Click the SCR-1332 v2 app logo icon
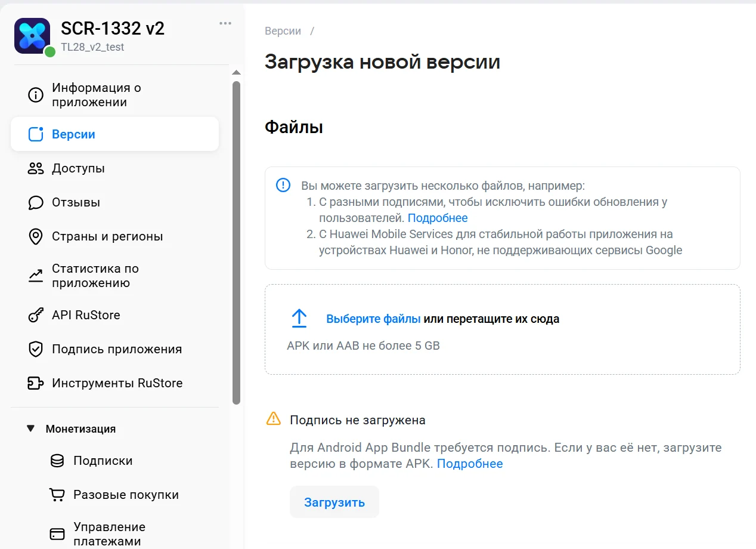This screenshot has width=756, height=549. point(32,36)
